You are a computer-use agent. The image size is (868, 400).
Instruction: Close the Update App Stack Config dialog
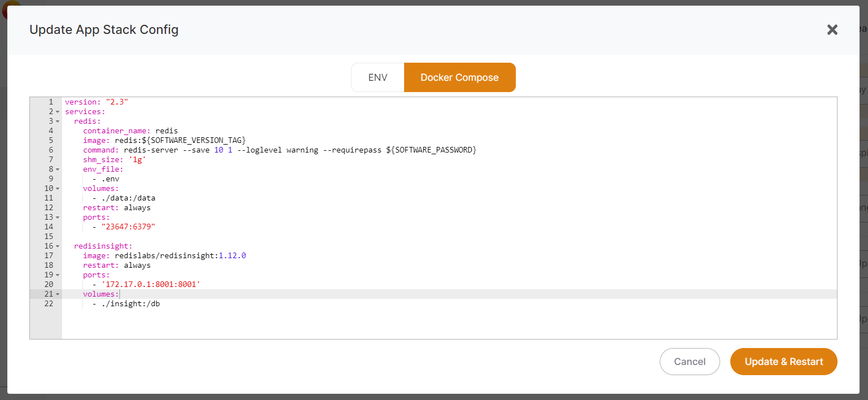[x=832, y=30]
